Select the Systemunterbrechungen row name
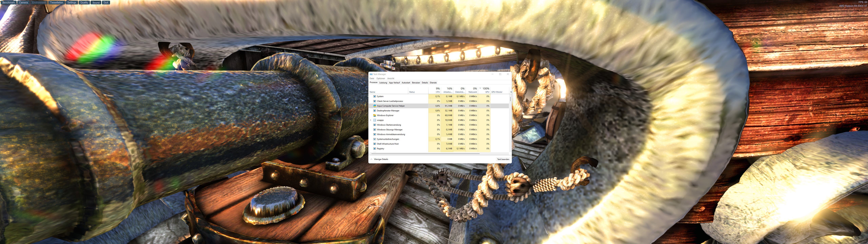The height and width of the screenshot is (244, 868). point(388,139)
